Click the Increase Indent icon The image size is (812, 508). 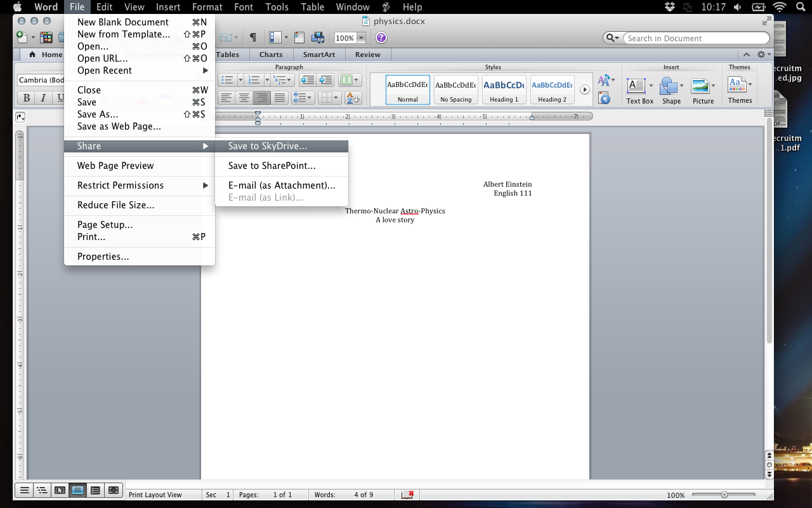[x=325, y=80]
